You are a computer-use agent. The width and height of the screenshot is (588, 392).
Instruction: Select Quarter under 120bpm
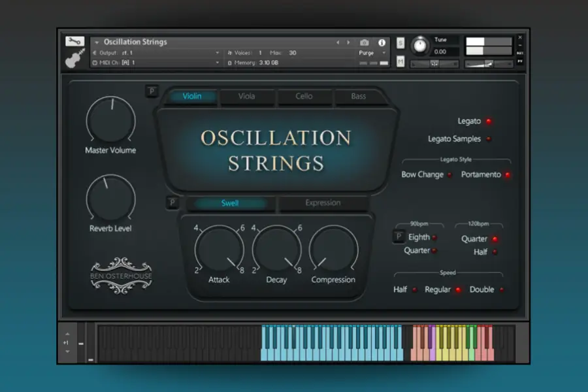tap(495, 239)
